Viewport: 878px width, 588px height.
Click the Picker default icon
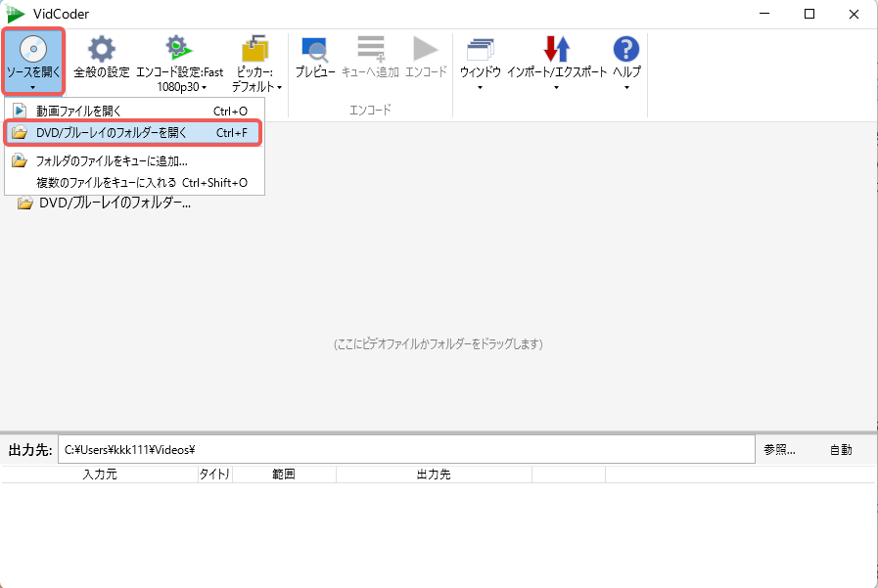click(255, 49)
